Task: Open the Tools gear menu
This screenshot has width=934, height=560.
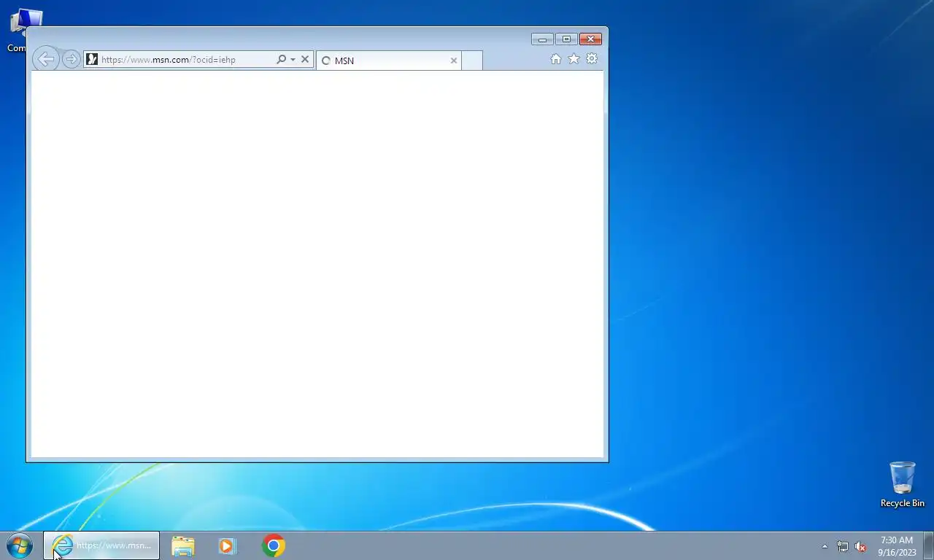Action: 592,59
